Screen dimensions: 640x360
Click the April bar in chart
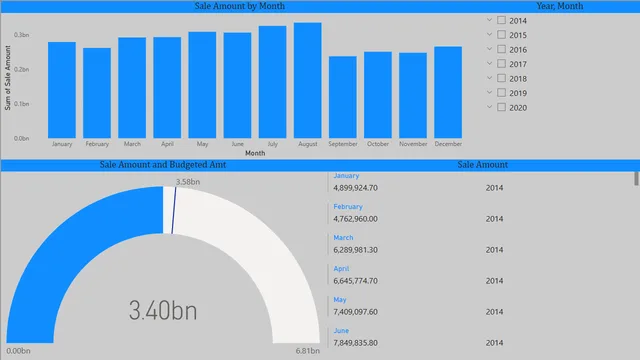pos(167,87)
